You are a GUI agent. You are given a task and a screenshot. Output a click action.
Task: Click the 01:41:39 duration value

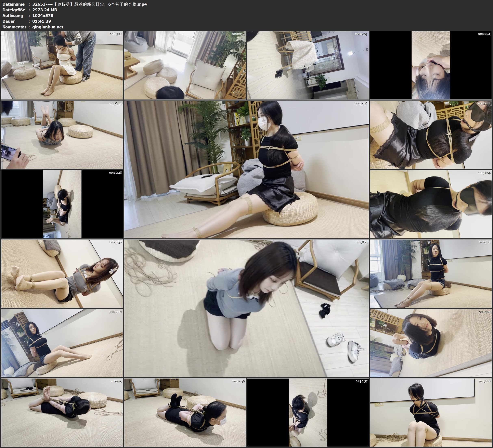42,21
